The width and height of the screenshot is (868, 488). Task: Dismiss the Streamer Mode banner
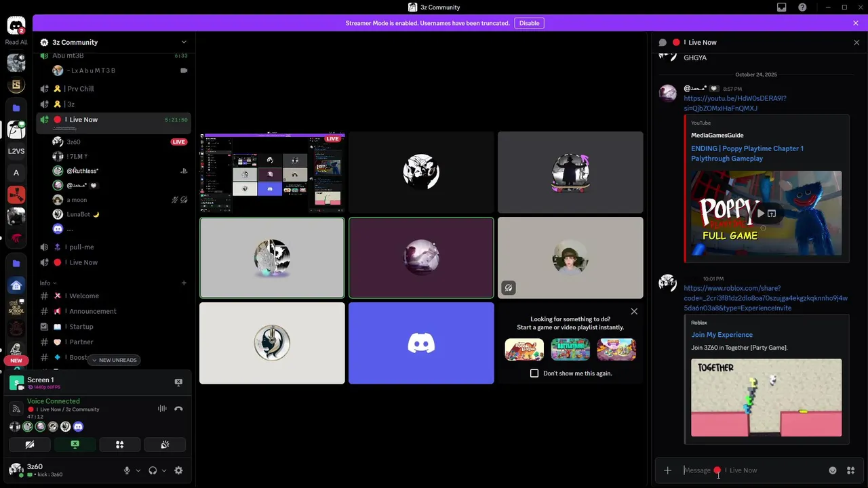coord(856,23)
